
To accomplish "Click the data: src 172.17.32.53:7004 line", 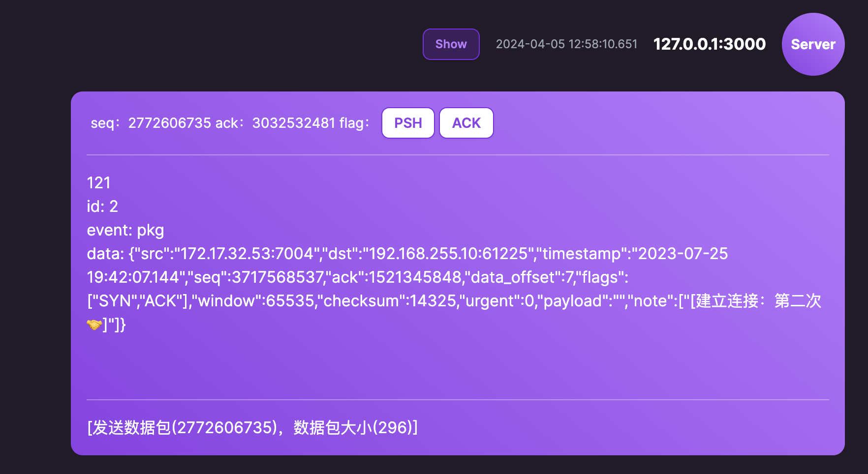I will (x=407, y=254).
